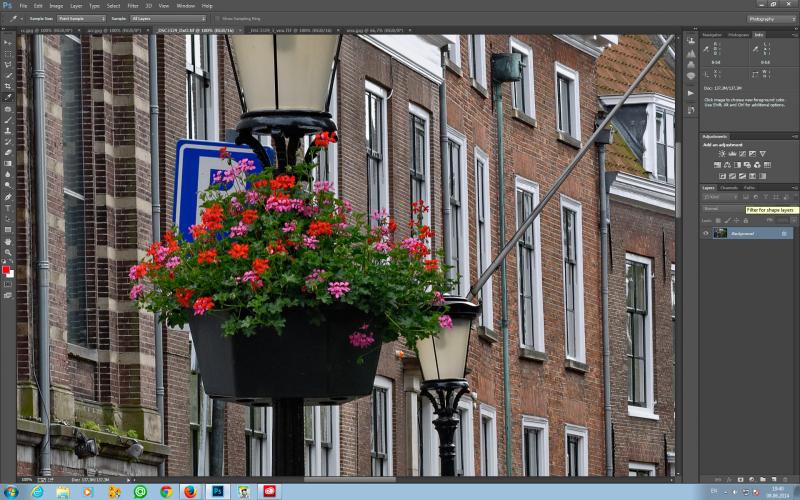Toggle Quick Mask mode
The width and height of the screenshot is (800, 500).
pyautogui.click(x=8, y=284)
